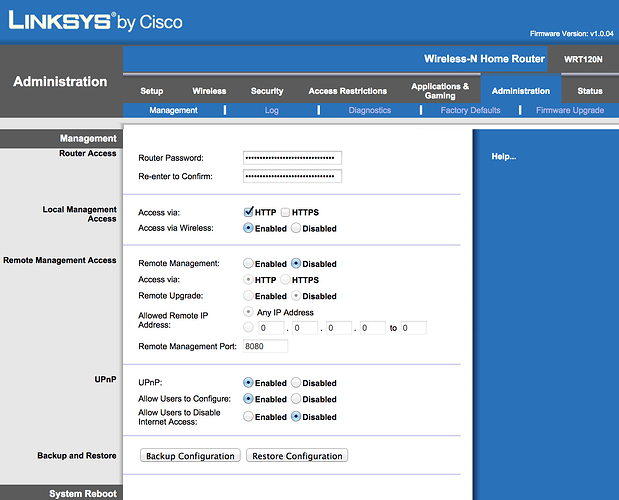Select Disabled for Disable Internet Access

pos(296,416)
